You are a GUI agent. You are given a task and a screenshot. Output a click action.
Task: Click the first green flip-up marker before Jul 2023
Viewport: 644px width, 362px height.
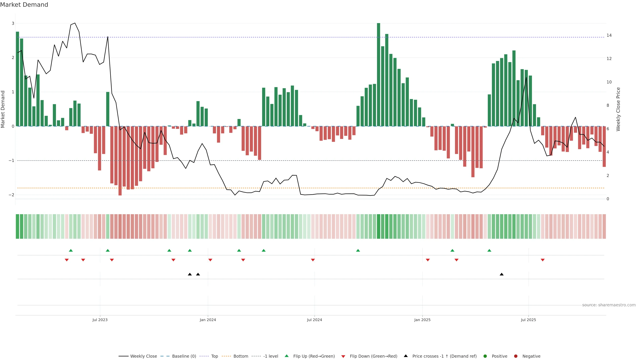(71, 250)
